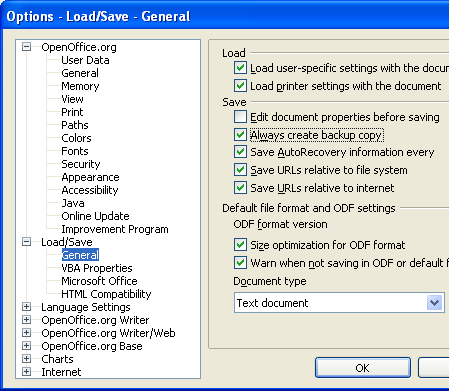The width and height of the screenshot is (449, 391).
Task: Collapse the Load/Save tree node
Action: click(x=26, y=242)
